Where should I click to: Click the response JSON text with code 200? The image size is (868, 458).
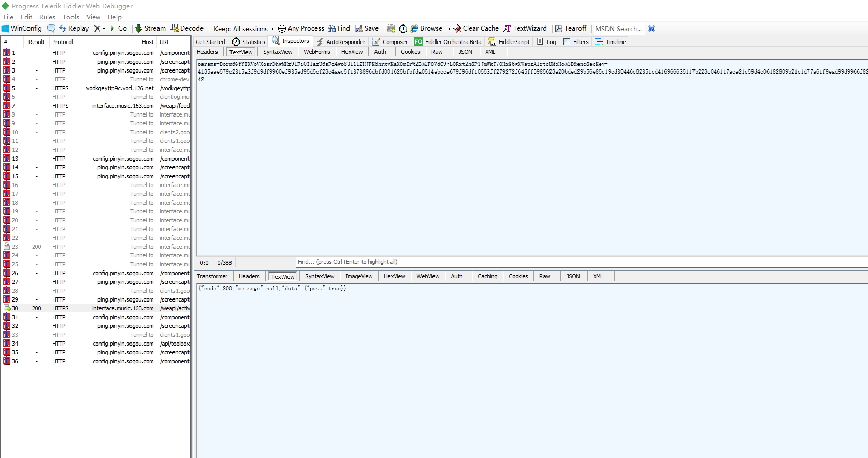pyautogui.click(x=272, y=288)
